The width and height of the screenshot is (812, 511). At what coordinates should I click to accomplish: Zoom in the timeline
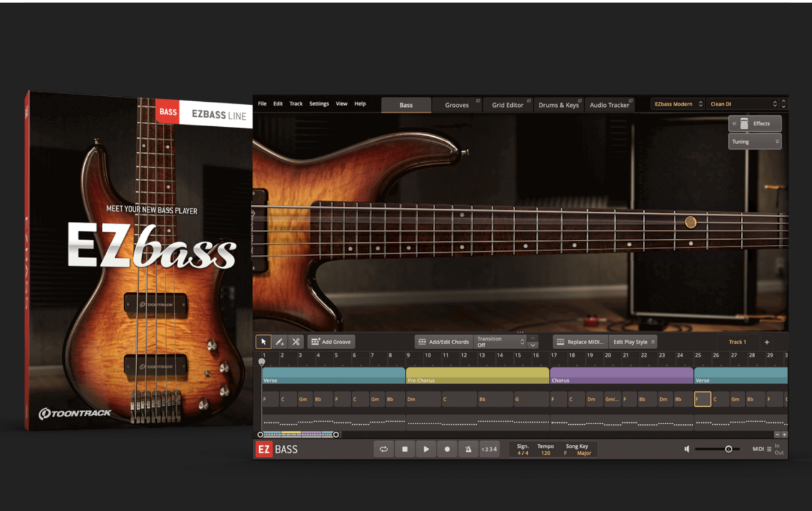(x=785, y=435)
